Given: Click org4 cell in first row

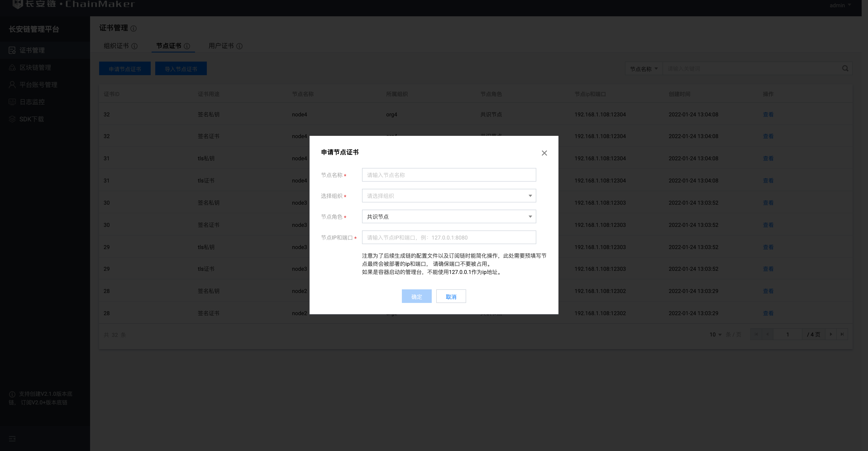Looking at the screenshot, I should click(x=391, y=115).
